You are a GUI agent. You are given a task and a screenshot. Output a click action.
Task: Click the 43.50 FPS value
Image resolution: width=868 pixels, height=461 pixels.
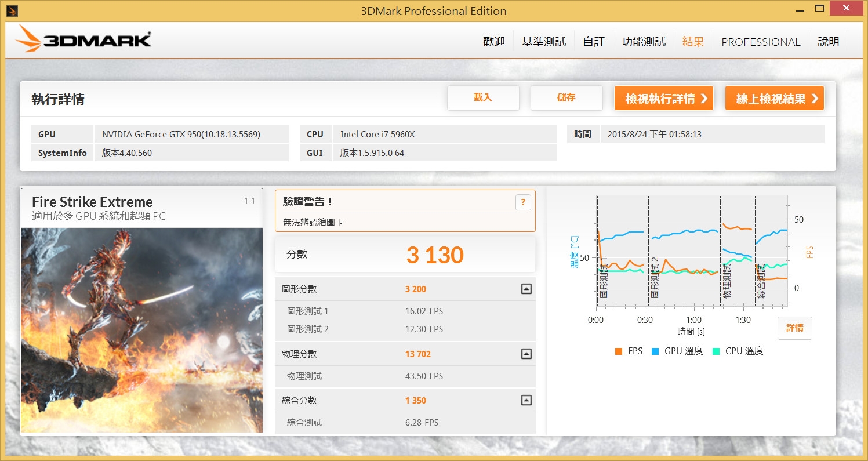point(424,376)
